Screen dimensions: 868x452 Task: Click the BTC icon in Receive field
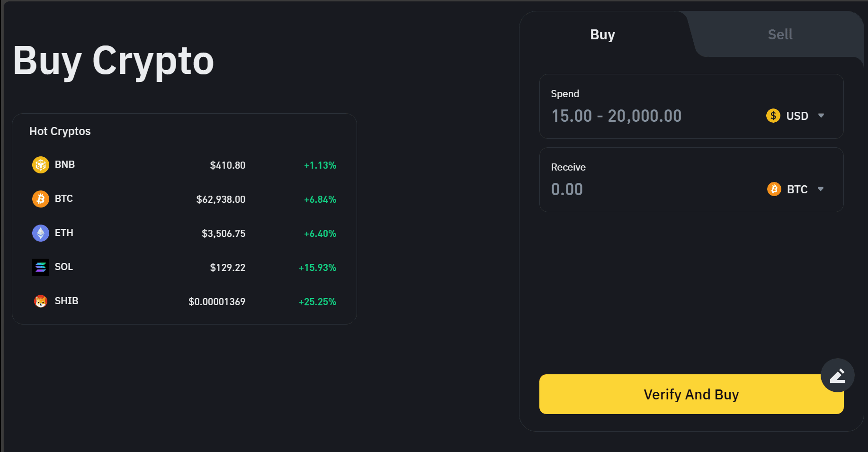click(774, 189)
